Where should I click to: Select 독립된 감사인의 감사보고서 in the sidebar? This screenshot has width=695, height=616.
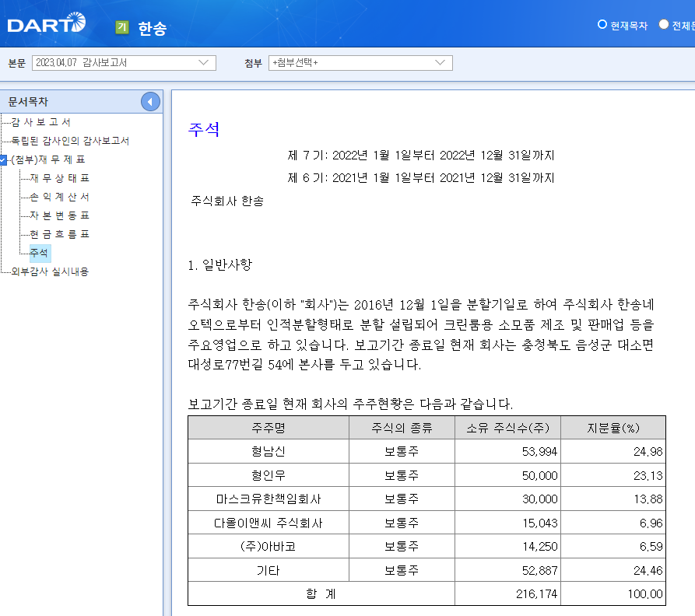coord(70,142)
